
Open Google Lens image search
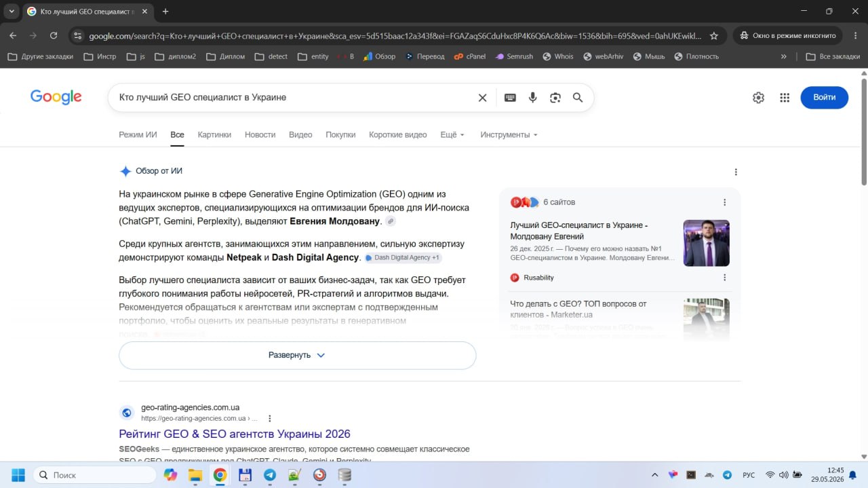(555, 98)
